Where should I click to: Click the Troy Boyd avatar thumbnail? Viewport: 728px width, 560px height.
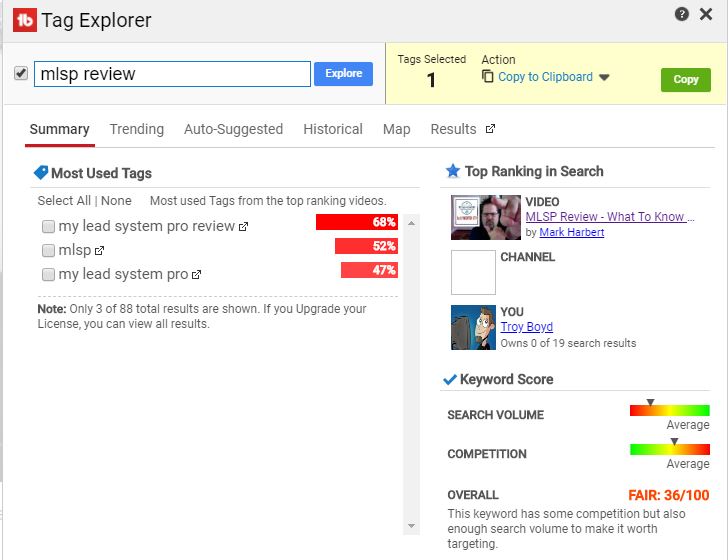(x=473, y=327)
